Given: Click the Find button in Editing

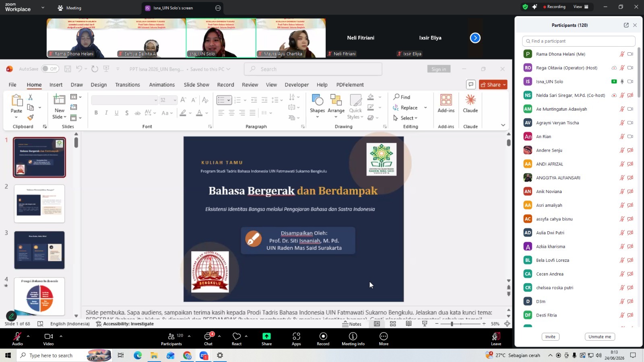Looking at the screenshot, I should click(x=402, y=97).
